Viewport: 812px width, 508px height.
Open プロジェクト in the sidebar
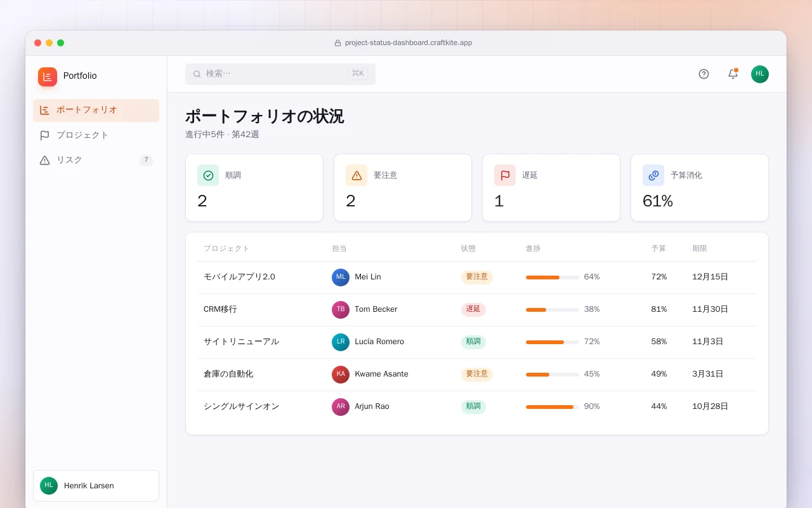pyautogui.click(x=96, y=135)
